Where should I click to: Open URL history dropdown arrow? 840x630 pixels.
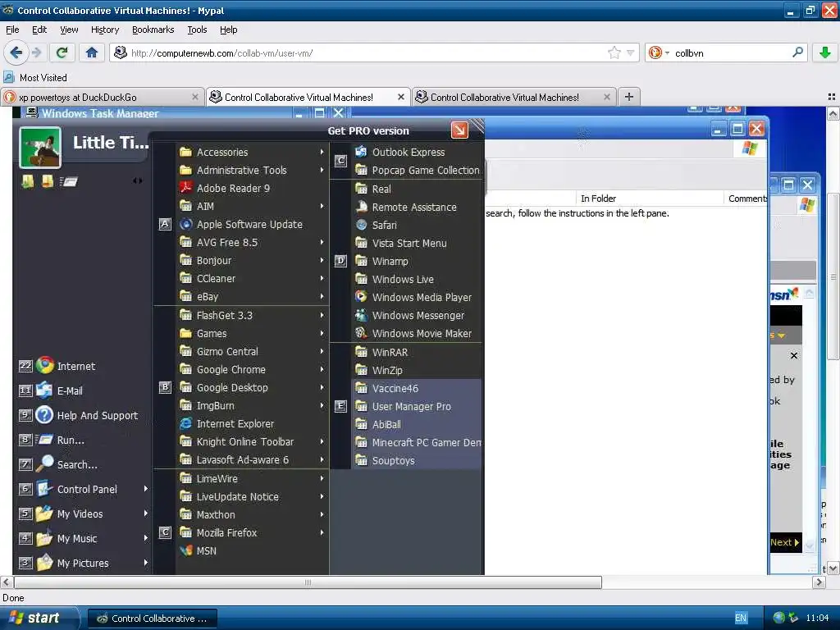tap(631, 52)
